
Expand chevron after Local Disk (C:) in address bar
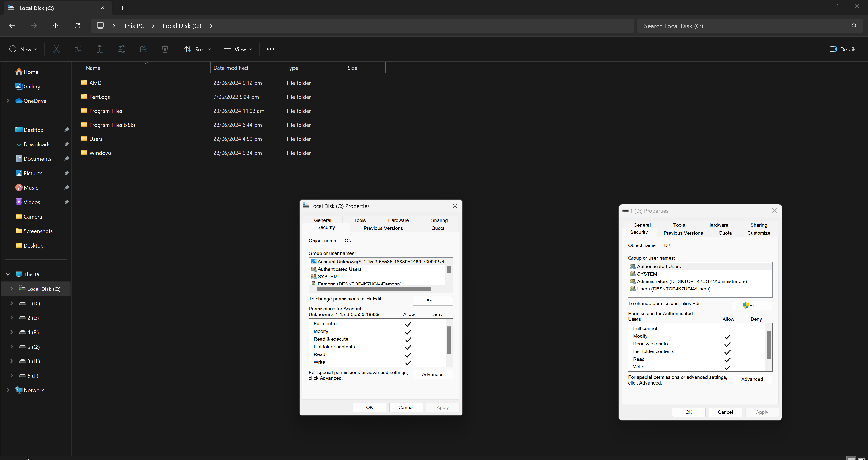[211, 26]
